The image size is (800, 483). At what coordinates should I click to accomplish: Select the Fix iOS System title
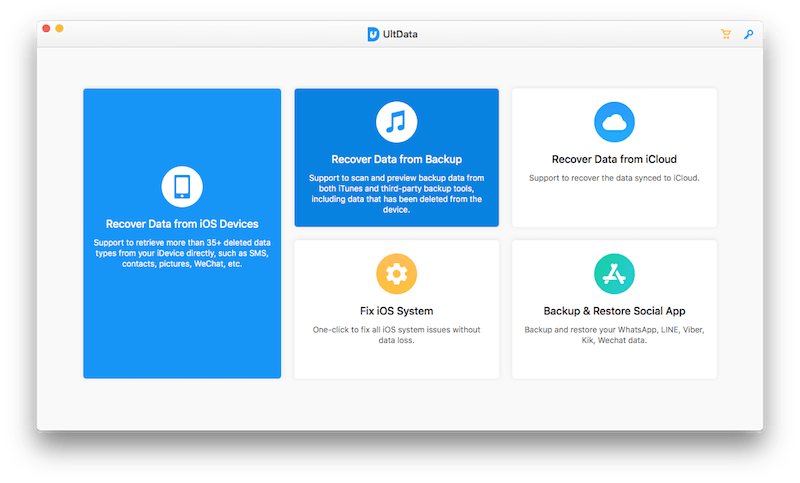[x=396, y=311]
